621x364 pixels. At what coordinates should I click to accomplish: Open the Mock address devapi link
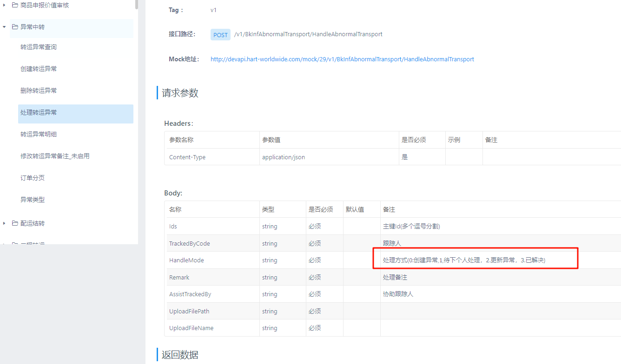(x=342, y=59)
